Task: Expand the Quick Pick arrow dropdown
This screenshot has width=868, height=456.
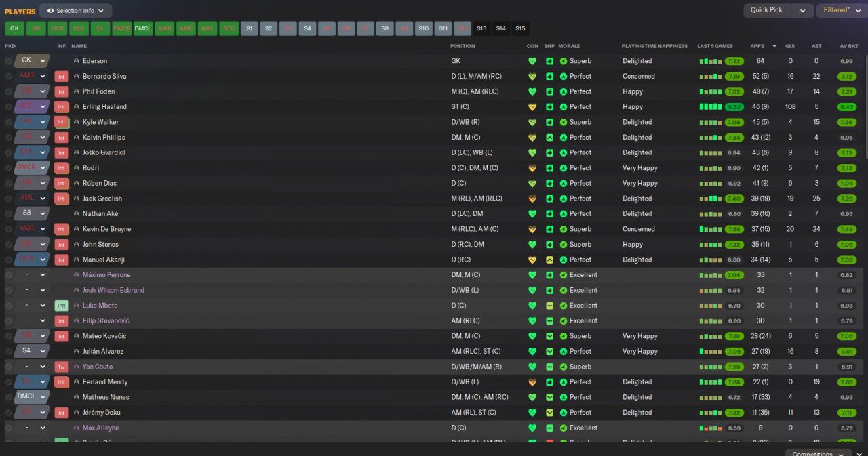Action: 803,10
